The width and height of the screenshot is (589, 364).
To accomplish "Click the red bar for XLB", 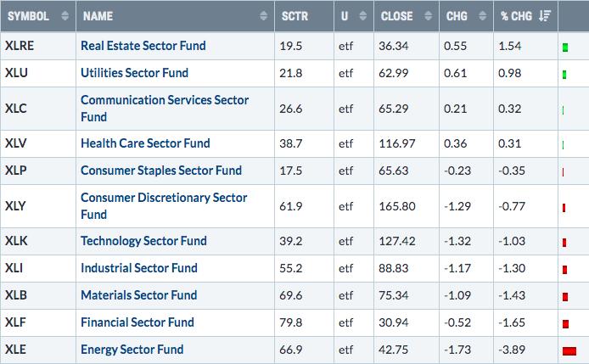I will click(x=564, y=296).
